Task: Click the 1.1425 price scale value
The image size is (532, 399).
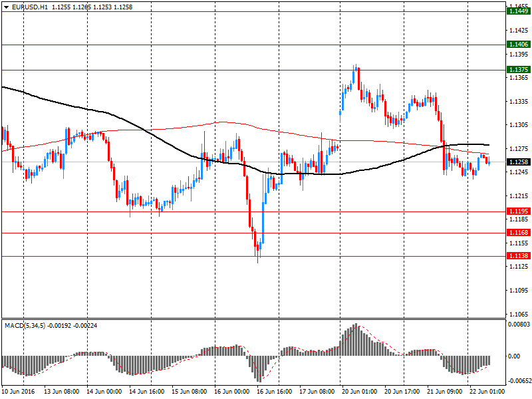Action: pyautogui.click(x=519, y=31)
